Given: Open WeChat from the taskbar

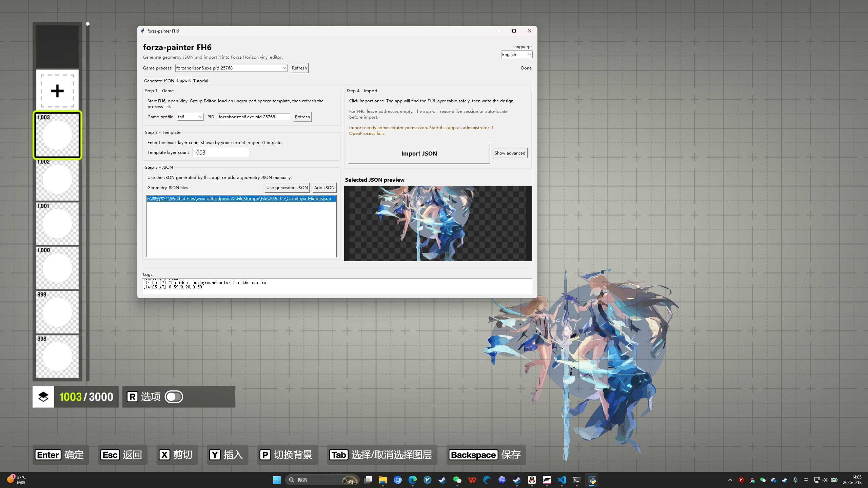Looking at the screenshot, I should (x=457, y=480).
